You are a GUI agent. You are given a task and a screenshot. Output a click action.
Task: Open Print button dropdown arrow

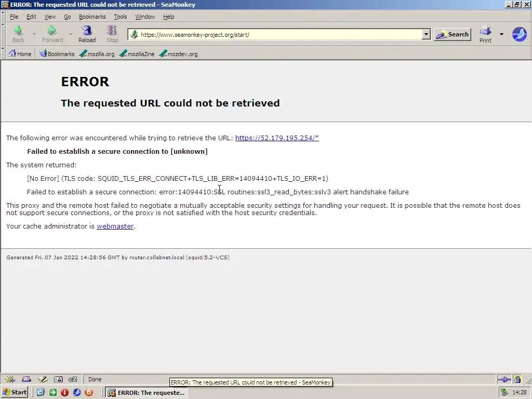tap(501, 34)
